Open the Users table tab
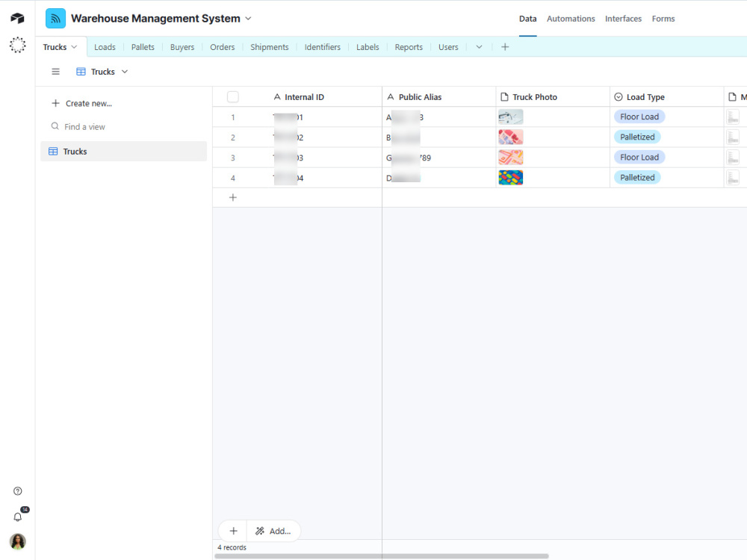The height and width of the screenshot is (560, 747). click(x=448, y=47)
